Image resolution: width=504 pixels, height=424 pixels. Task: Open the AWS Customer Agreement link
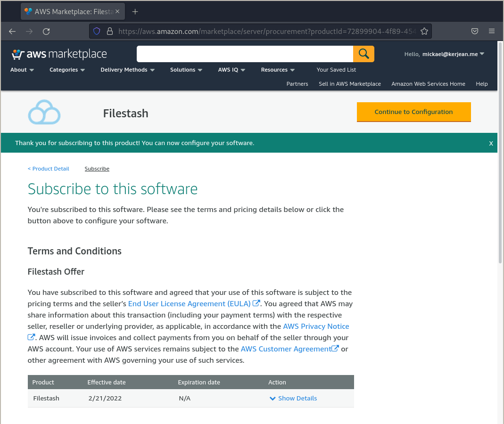(286, 349)
